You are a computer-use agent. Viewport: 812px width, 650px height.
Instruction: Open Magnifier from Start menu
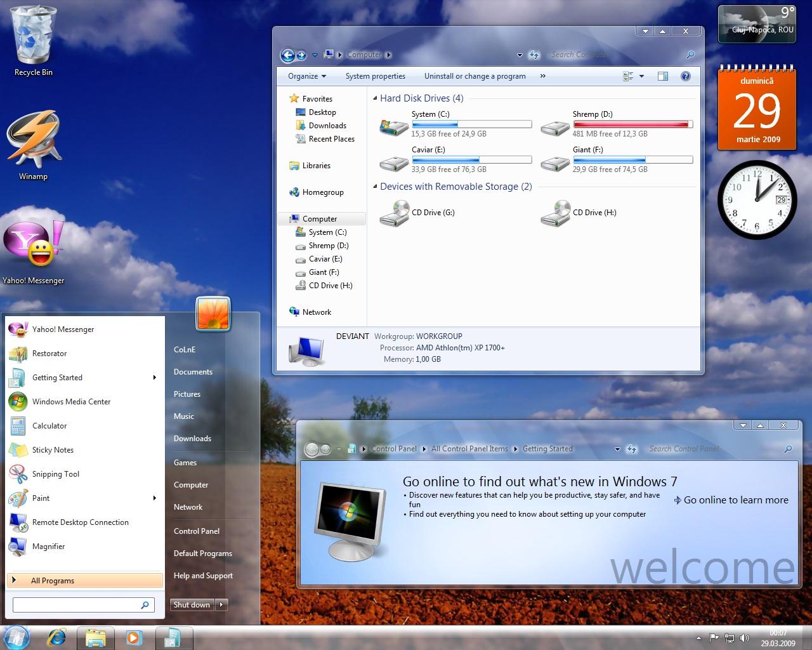pos(85,547)
